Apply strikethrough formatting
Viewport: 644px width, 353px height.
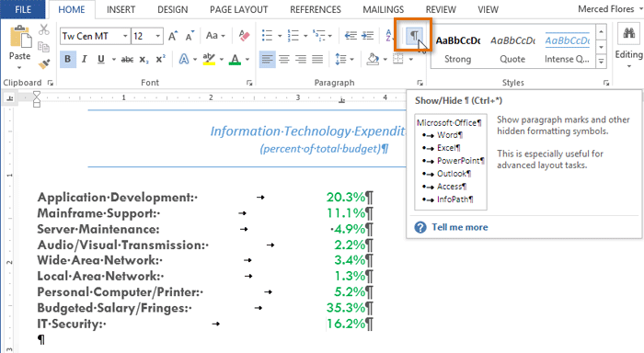point(127,60)
